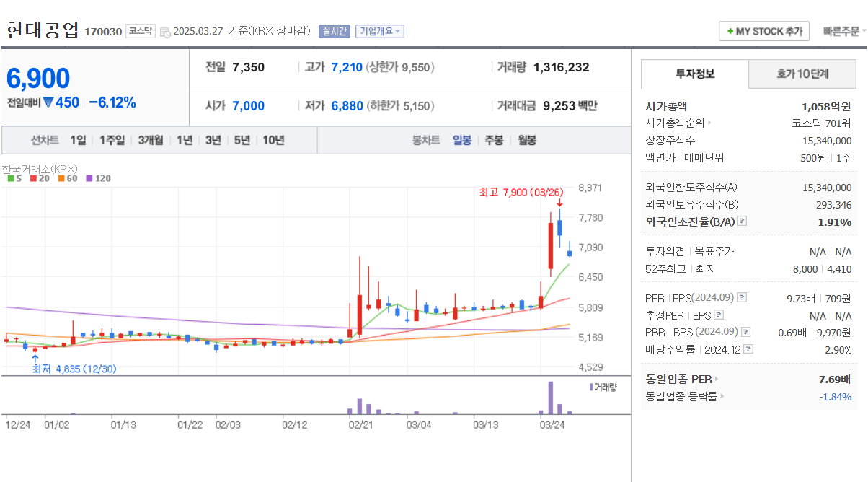Click the arrow icon after 동일업종 PER

(717, 379)
